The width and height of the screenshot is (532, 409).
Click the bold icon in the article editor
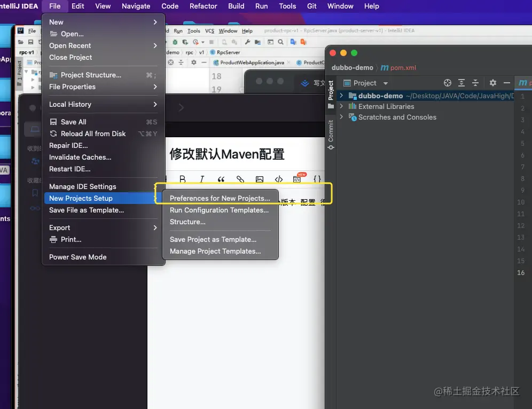(183, 179)
